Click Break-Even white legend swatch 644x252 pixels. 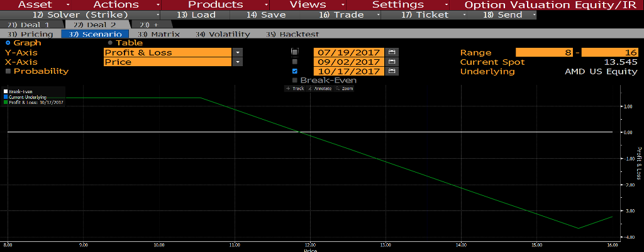(x=6, y=91)
